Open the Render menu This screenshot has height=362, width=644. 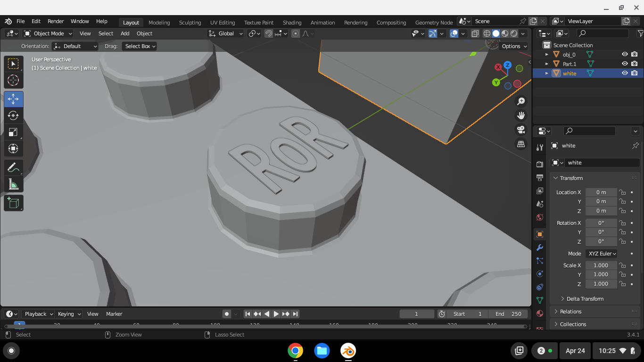click(56, 21)
